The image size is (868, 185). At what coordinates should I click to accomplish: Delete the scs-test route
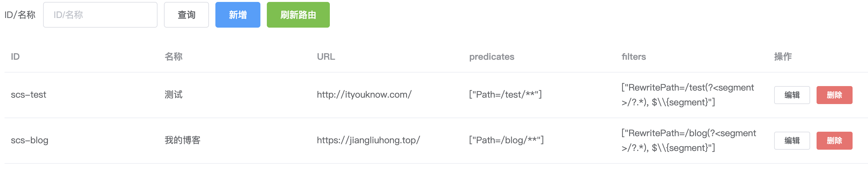coord(834,95)
